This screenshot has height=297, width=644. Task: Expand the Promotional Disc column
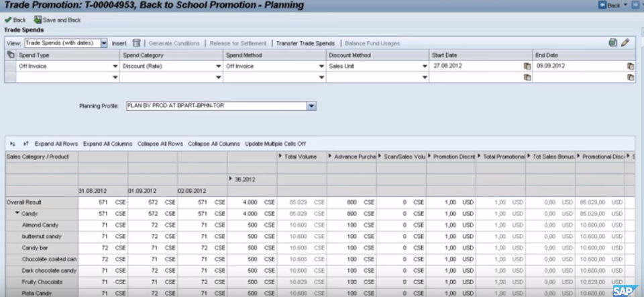(x=579, y=157)
